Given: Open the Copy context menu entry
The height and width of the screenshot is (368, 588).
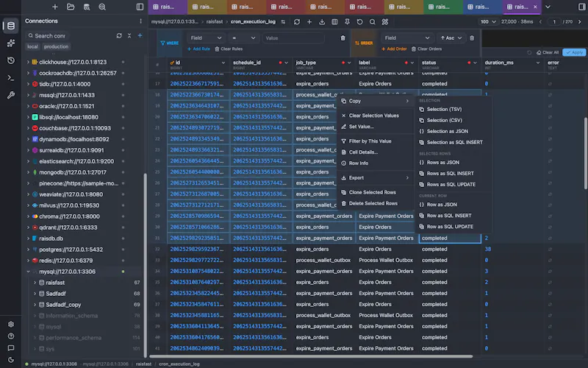Looking at the screenshot, I should tap(375, 101).
